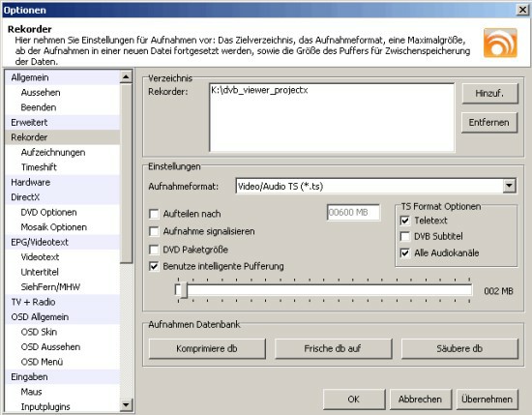Open the Aufnahmeformat dropdown

[x=509, y=186]
